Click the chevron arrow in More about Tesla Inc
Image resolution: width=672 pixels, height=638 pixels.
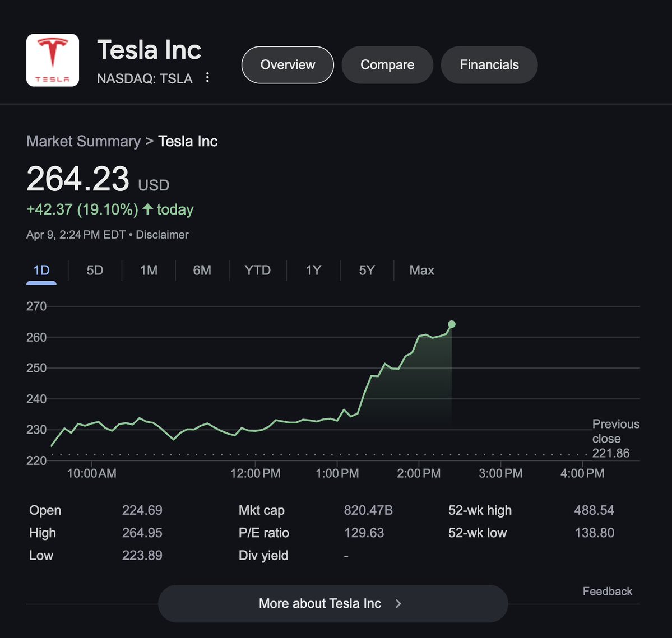click(398, 603)
